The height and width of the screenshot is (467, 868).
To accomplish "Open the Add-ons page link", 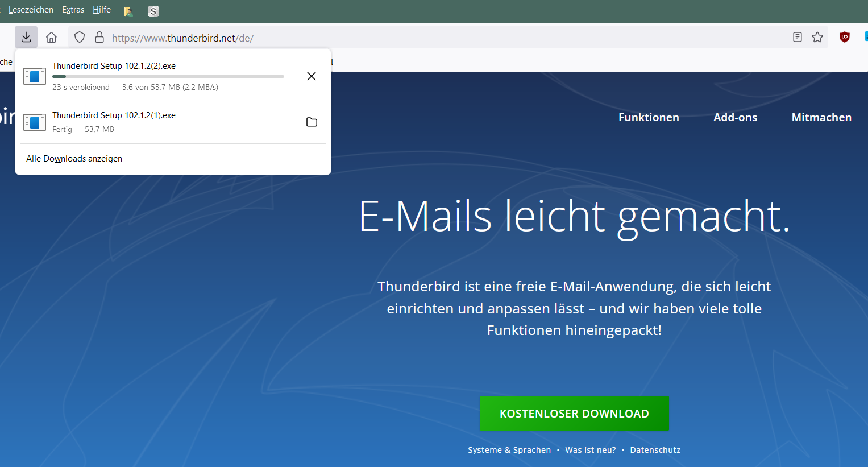I will [736, 117].
